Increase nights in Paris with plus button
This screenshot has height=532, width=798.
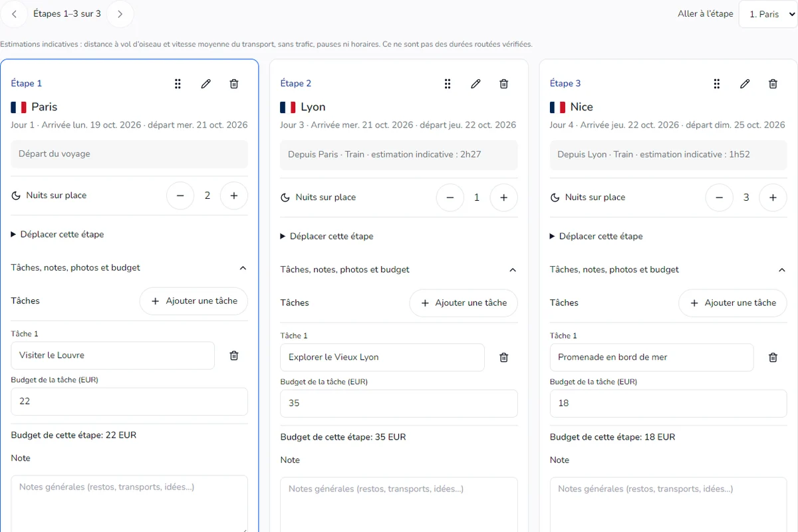[234, 196]
